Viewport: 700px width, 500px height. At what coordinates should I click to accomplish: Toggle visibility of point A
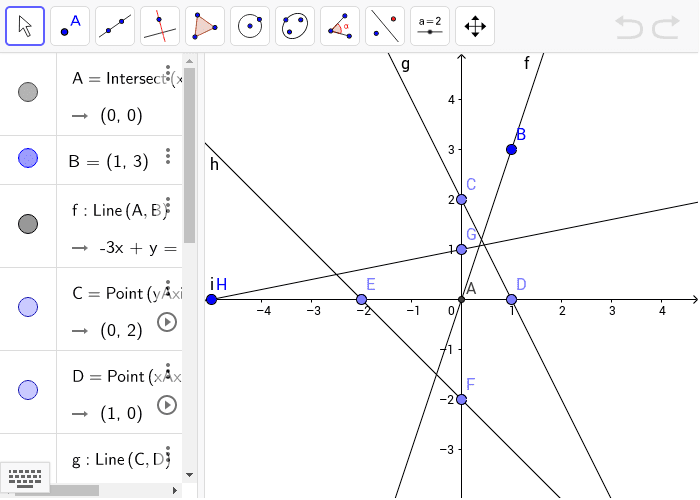pyautogui.click(x=28, y=92)
